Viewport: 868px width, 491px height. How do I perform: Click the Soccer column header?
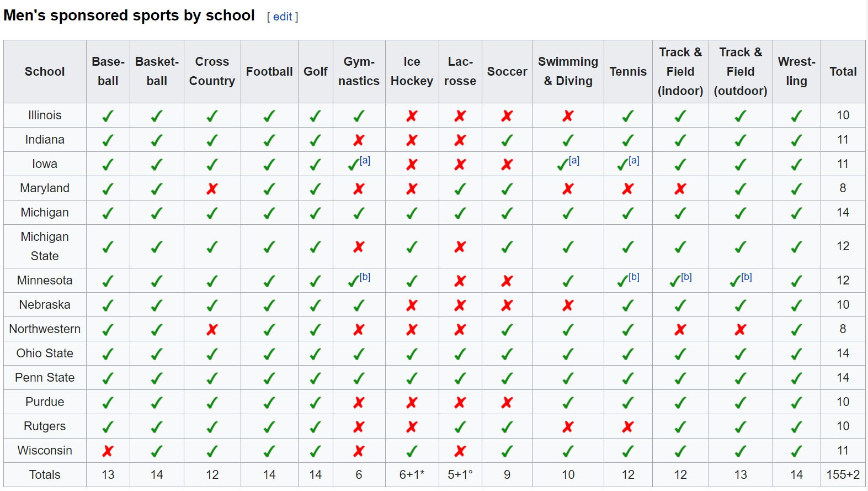click(507, 71)
